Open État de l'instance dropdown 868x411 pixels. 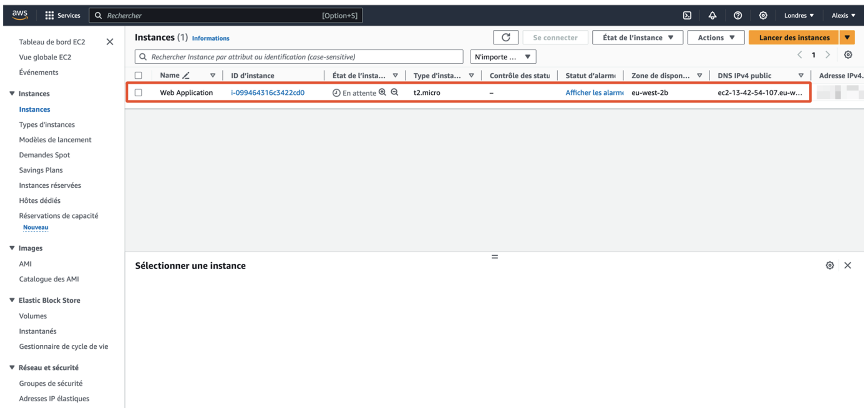pyautogui.click(x=637, y=38)
